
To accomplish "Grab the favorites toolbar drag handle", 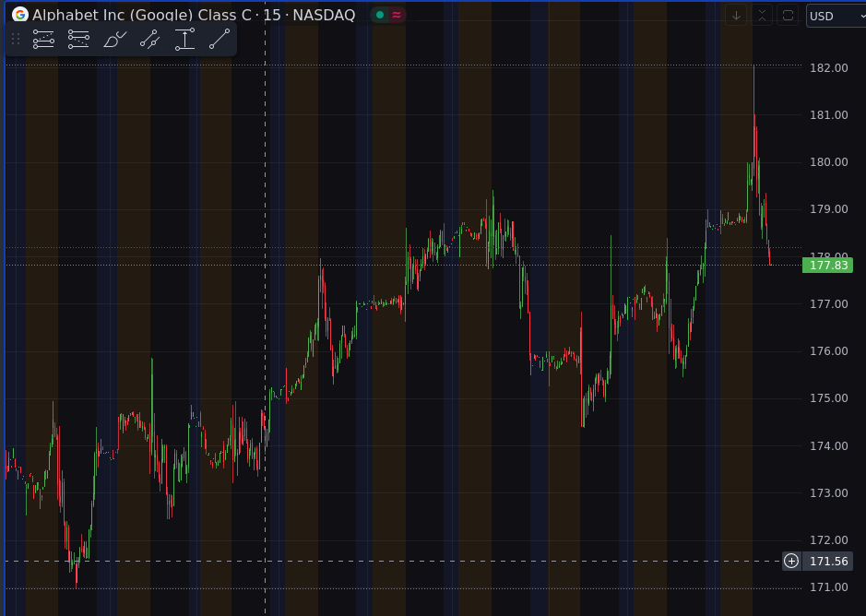I will tap(16, 40).
